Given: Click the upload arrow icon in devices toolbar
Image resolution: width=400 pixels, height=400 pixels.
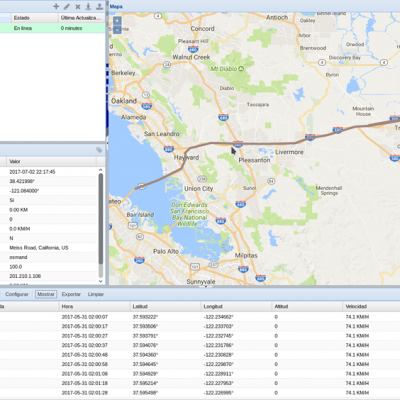Looking at the screenshot, I should tap(99, 6).
